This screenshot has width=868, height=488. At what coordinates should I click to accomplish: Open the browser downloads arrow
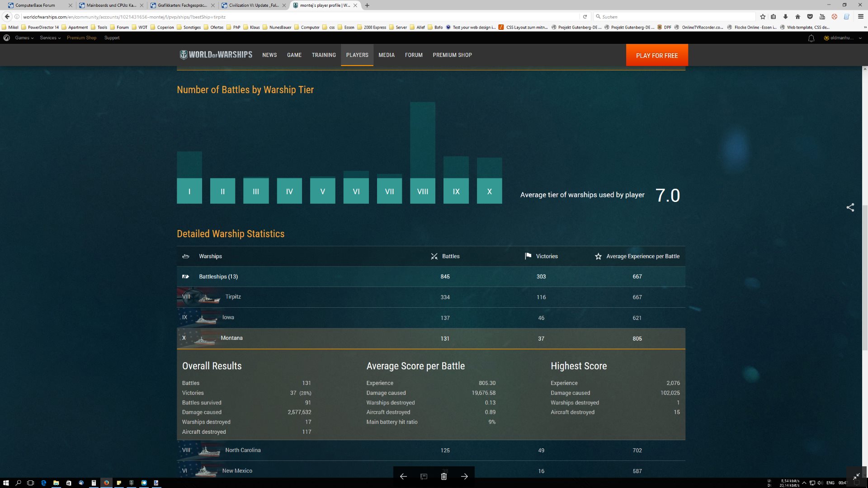786,17
